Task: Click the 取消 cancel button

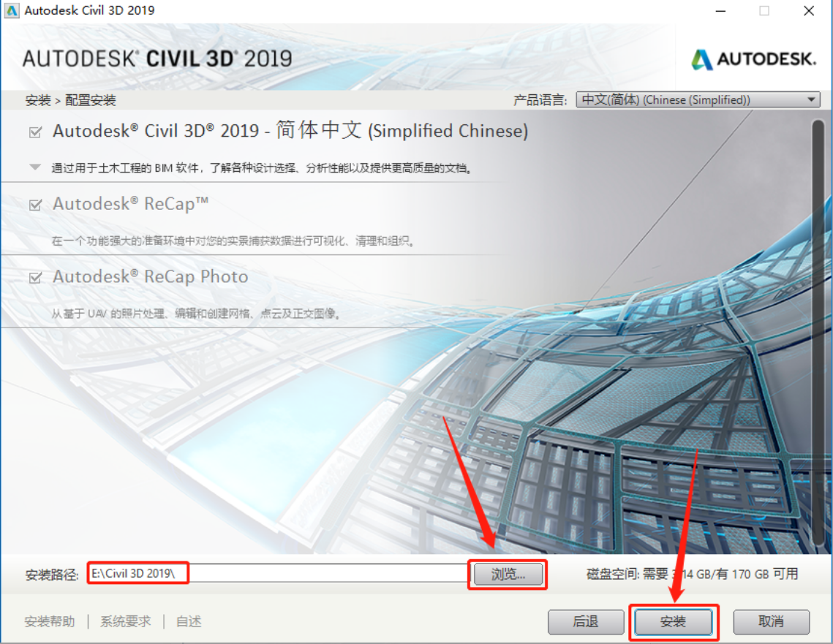Action: [772, 621]
